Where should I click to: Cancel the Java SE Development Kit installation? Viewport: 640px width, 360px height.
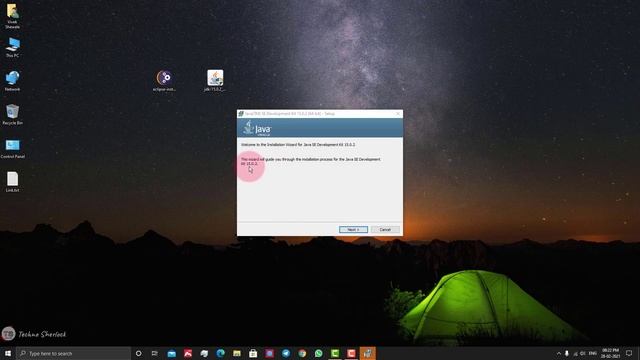385,230
